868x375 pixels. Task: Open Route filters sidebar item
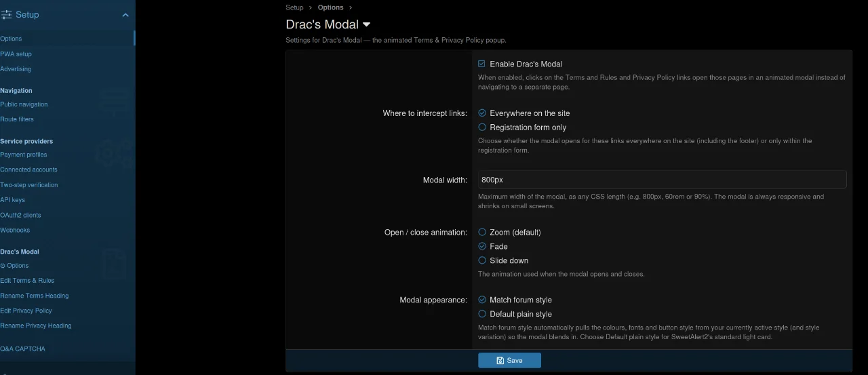pyautogui.click(x=17, y=119)
